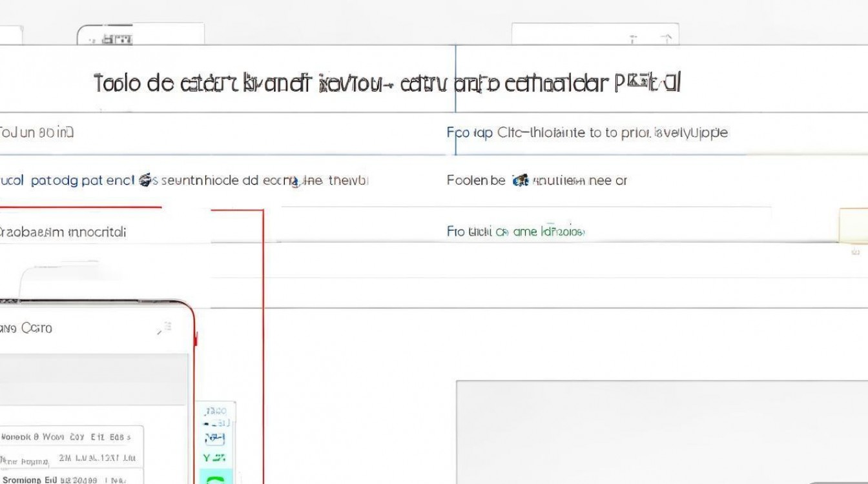Click the boxed icon above the green 'Y'

pyautogui.click(x=214, y=439)
